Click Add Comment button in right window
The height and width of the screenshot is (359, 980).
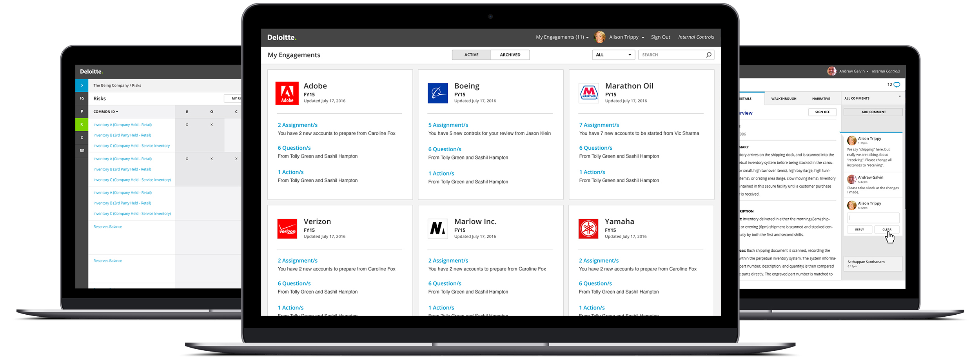pos(873,112)
